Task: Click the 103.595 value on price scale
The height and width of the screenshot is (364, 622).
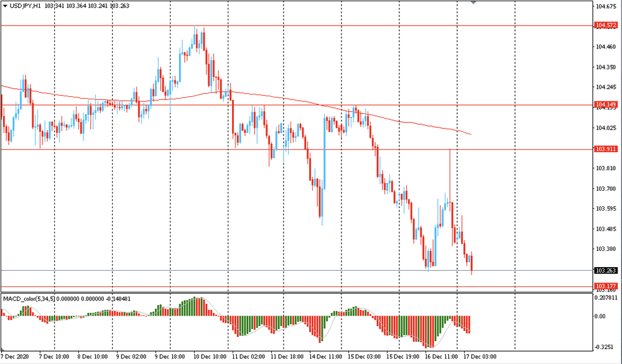Action: 606,208
